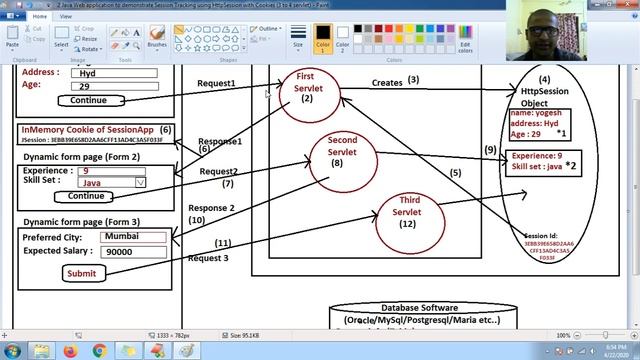
Task: Open the Paint file menu button
Action: [x=13, y=16]
